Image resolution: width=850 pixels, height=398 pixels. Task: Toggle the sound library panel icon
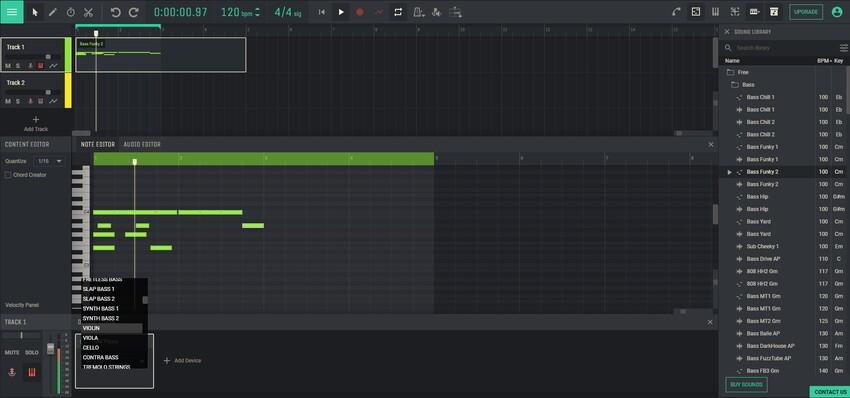(x=774, y=12)
